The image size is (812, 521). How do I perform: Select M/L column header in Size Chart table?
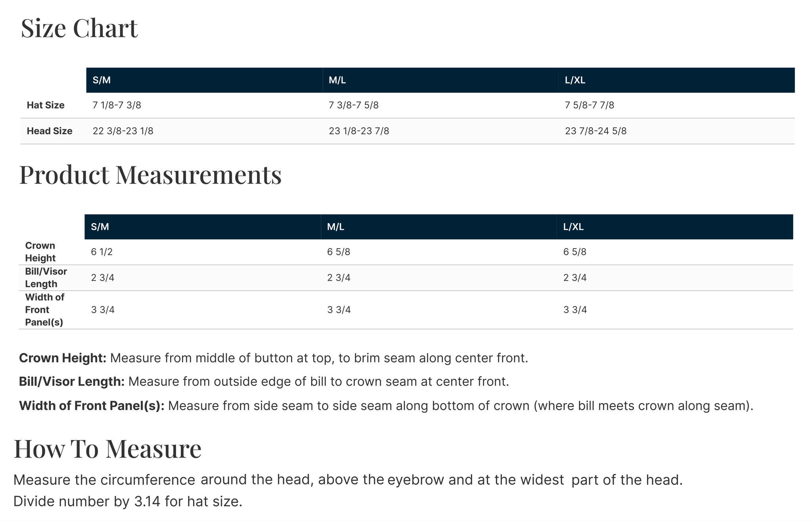pos(337,80)
